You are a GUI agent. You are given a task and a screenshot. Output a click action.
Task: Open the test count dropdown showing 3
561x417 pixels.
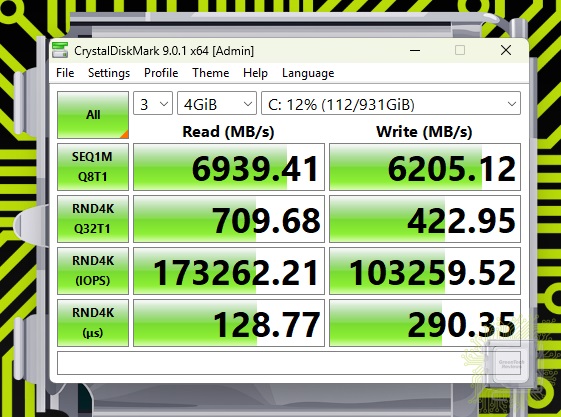coord(153,103)
